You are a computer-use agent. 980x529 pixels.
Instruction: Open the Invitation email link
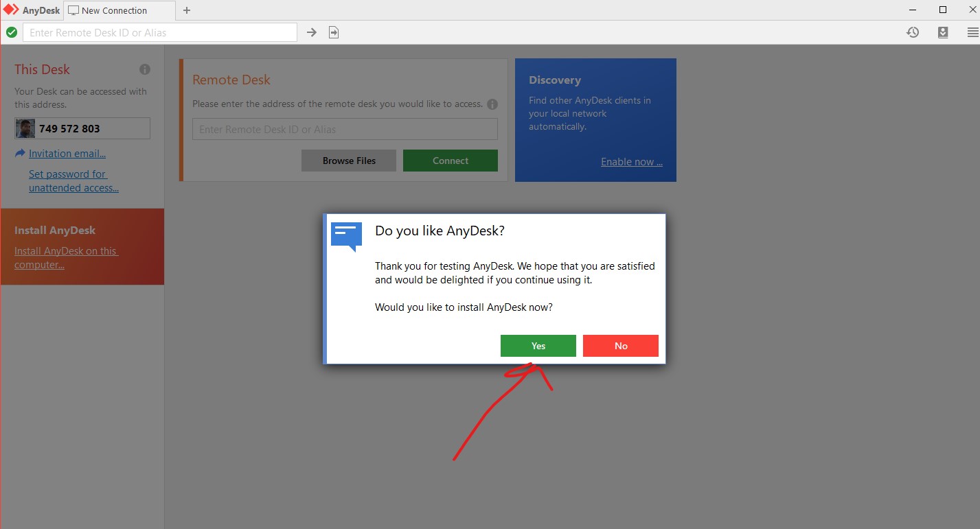(67, 154)
